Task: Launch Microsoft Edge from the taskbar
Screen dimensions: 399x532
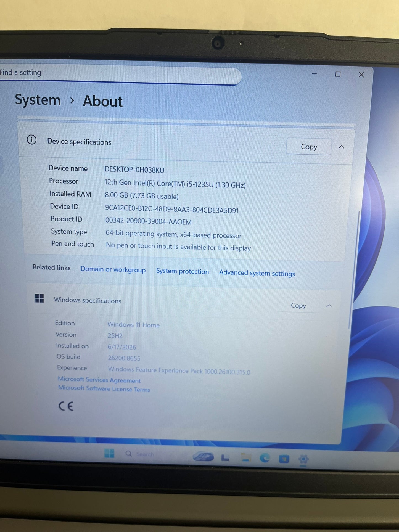Action: [x=265, y=458]
